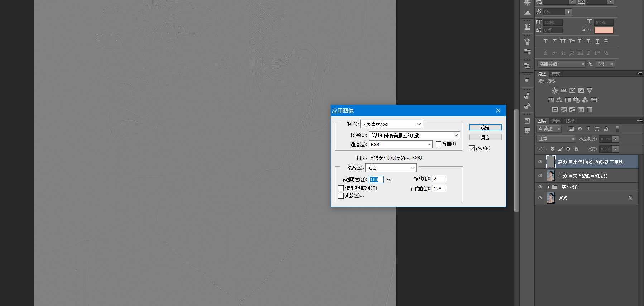Open the layer 填充 fill arrow
The height and width of the screenshot is (306, 644).
(616, 149)
